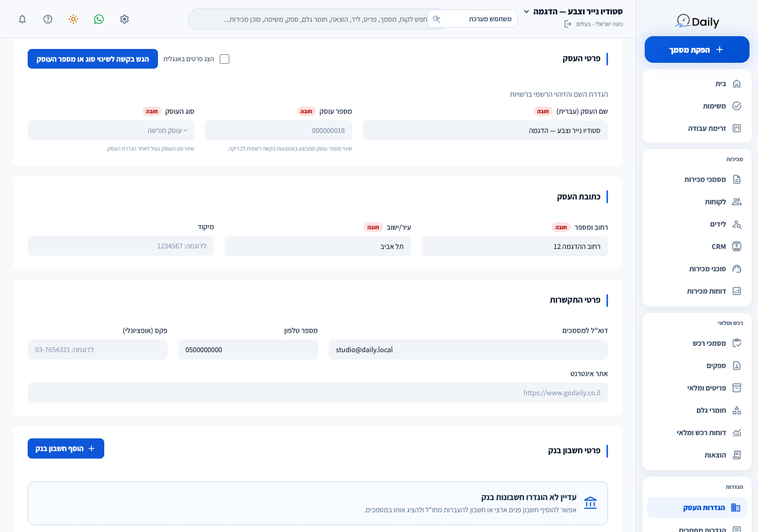Screen dimensions: 766x532
Task: Click the אתר אינטרנט field
Action: click(318, 393)
